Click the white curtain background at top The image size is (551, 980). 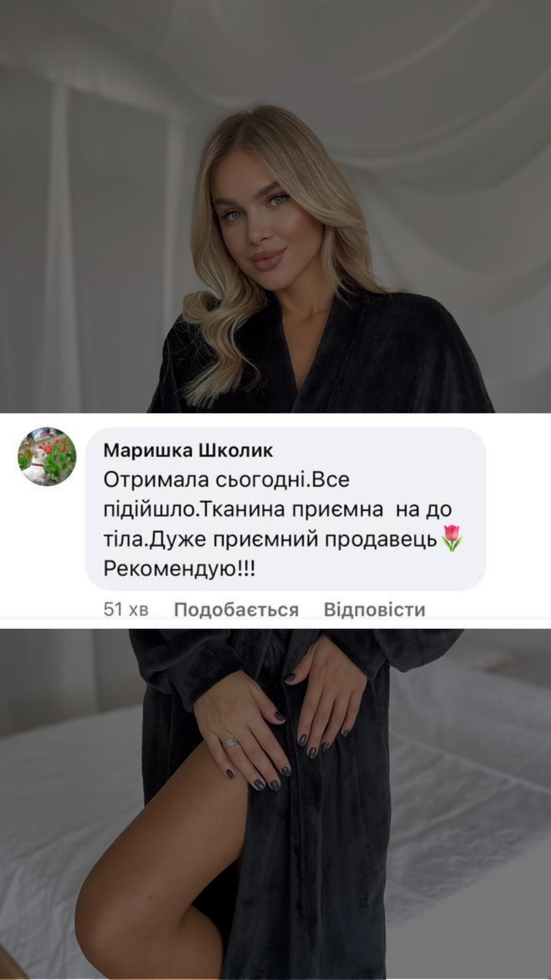[275, 51]
